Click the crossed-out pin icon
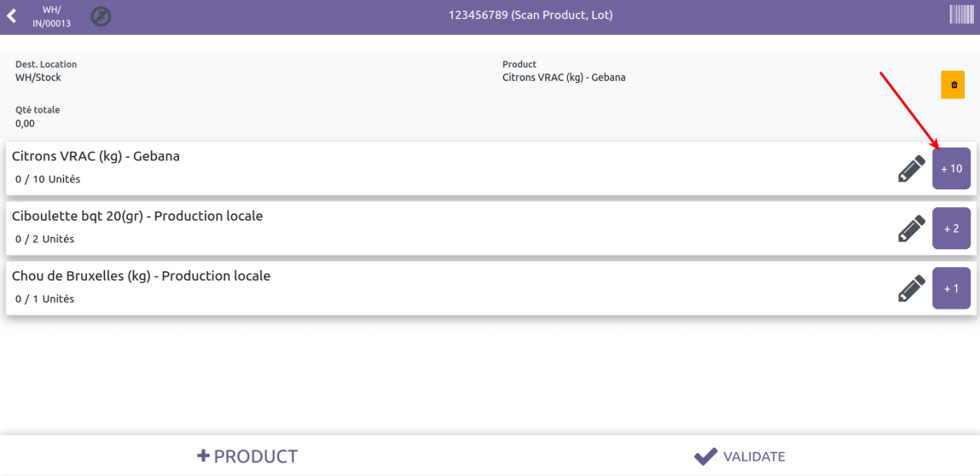The image size is (980, 476). click(x=101, y=15)
